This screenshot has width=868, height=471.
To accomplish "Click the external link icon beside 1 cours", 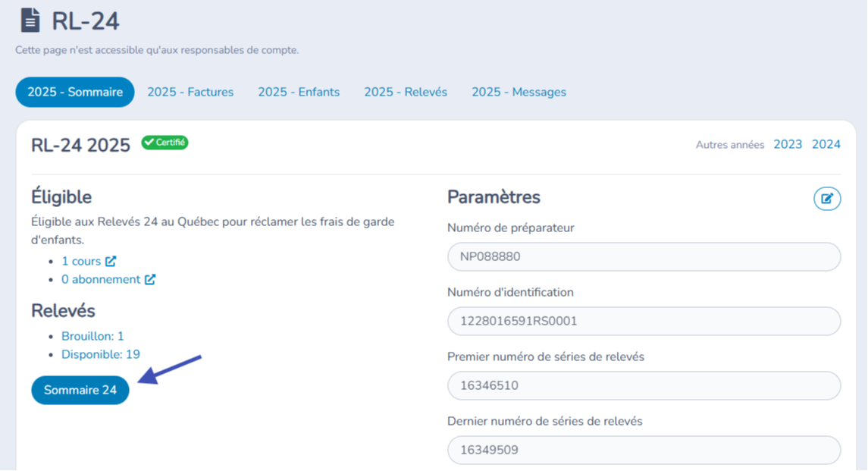I will click(x=111, y=261).
